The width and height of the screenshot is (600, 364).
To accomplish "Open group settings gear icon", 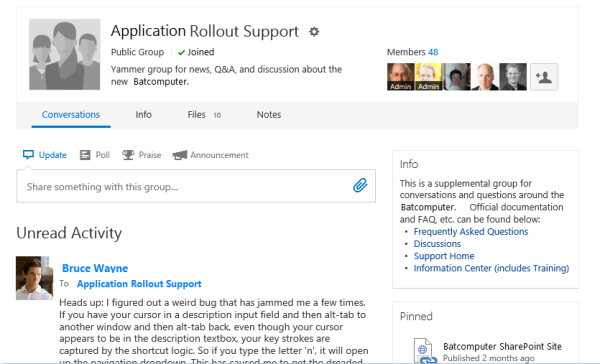I will [x=314, y=31].
